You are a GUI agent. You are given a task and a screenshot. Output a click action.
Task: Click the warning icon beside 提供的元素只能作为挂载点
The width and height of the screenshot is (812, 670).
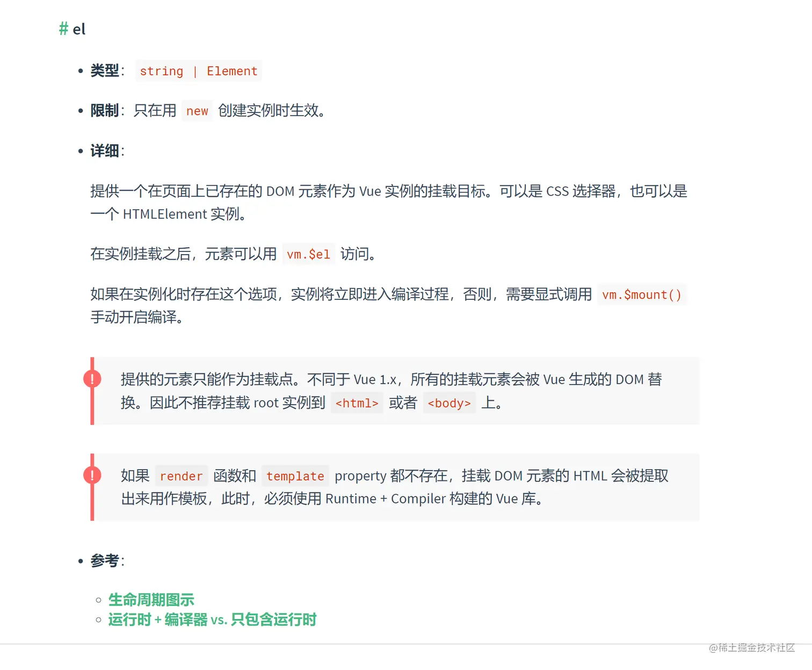pos(92,379)
